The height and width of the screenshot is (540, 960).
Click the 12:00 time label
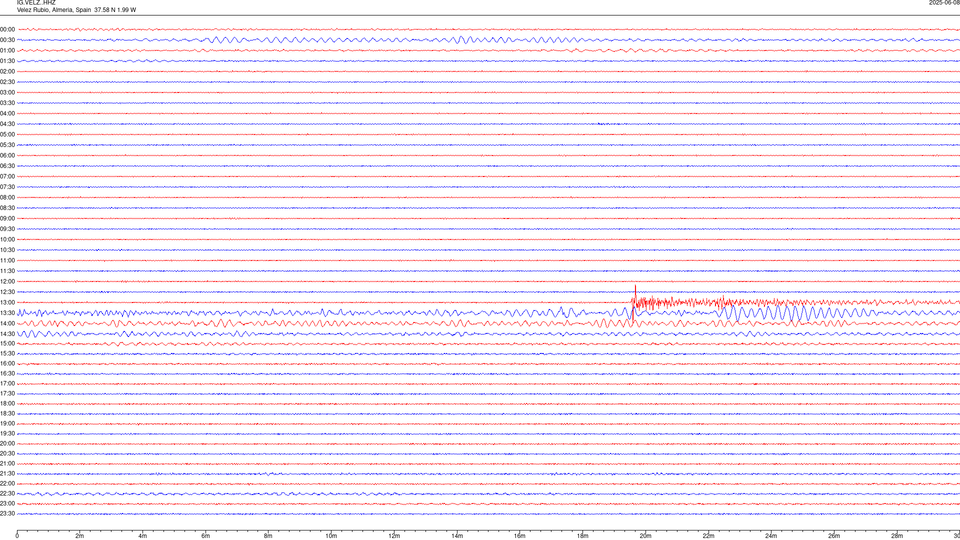tap(7, 282)
